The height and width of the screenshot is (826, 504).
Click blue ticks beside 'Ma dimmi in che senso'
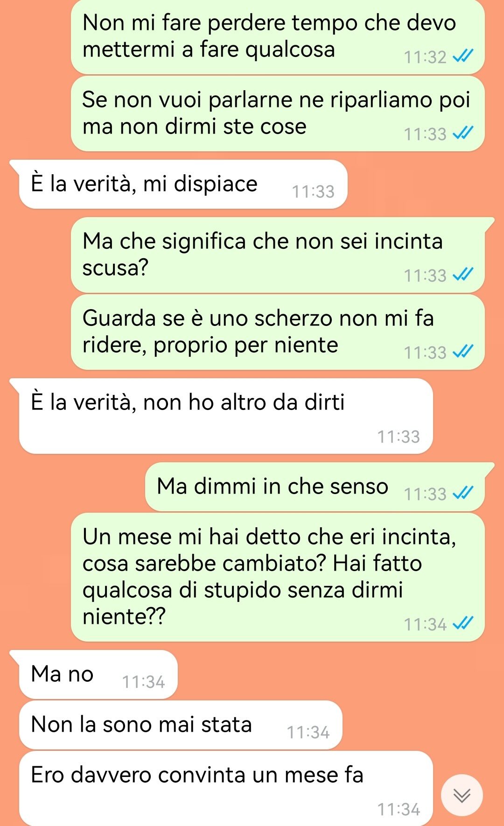tap(463, 493)
